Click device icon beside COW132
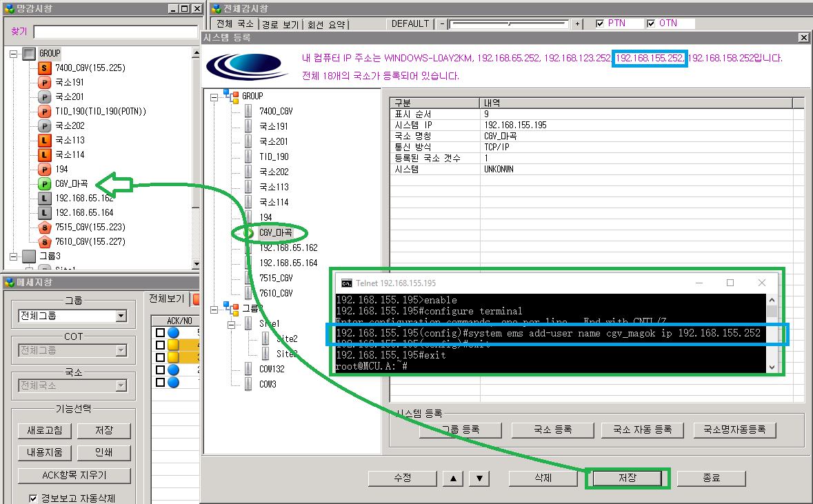The width and height of the screenshot is (813, 504). (x=248, y=369)
